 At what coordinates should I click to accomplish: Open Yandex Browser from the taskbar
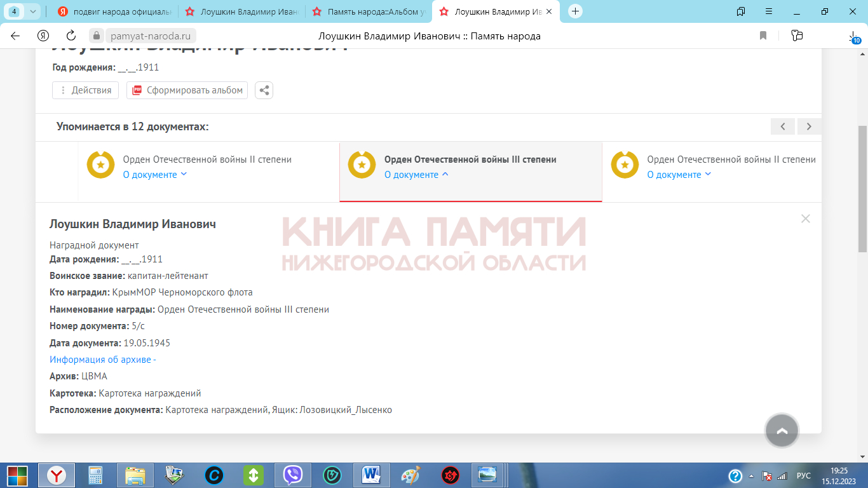click(57, 475)
